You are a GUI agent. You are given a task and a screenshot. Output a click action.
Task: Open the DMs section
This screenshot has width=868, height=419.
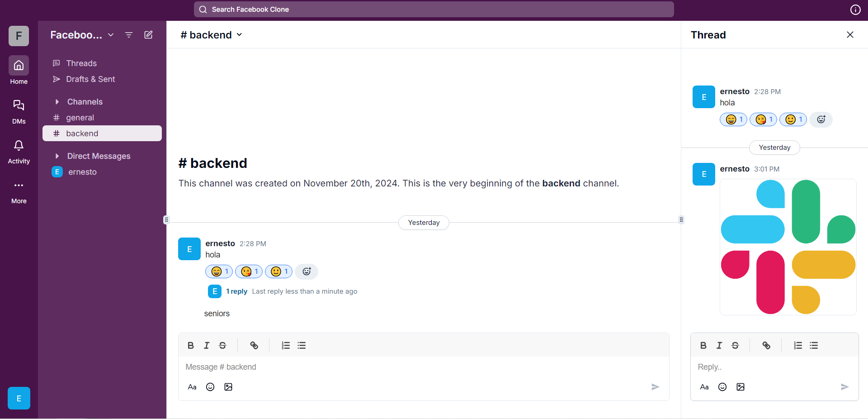19,111
